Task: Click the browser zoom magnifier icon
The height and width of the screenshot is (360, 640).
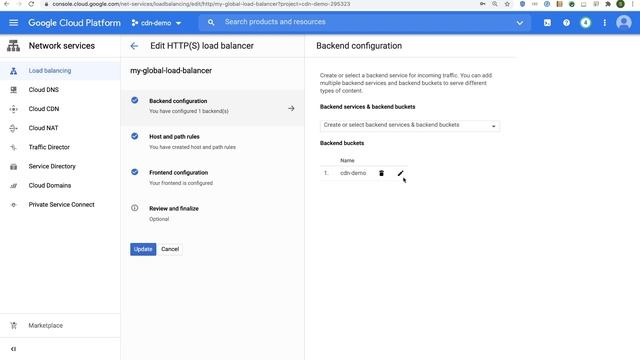Action: pos(495,4)
